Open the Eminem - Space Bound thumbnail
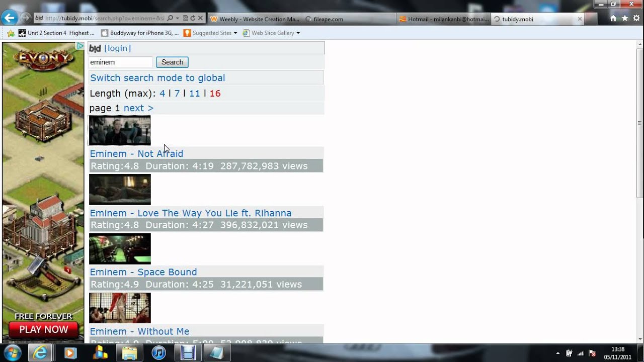 120,249
